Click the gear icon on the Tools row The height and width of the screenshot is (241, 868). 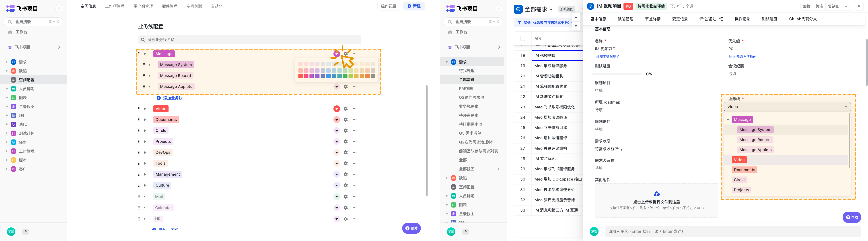tap(346, 163)
